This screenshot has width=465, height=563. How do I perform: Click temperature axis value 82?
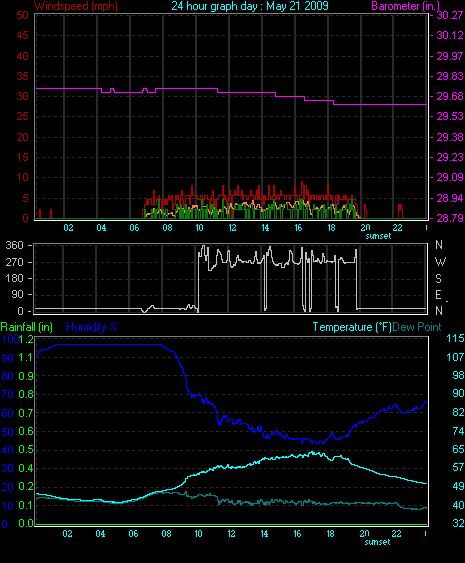[459, 412]
